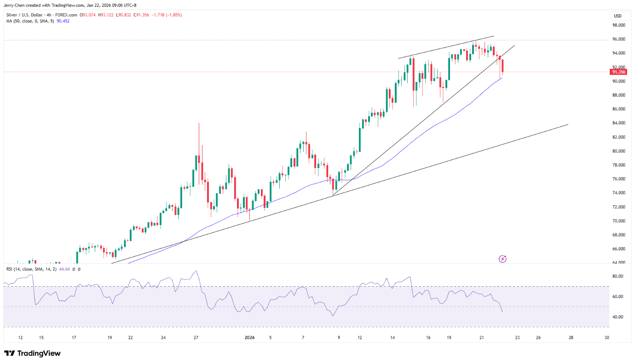This screenshot has height=364, width=635.
Task: Open the USD currency selector
Action: [x=617, y=16]
